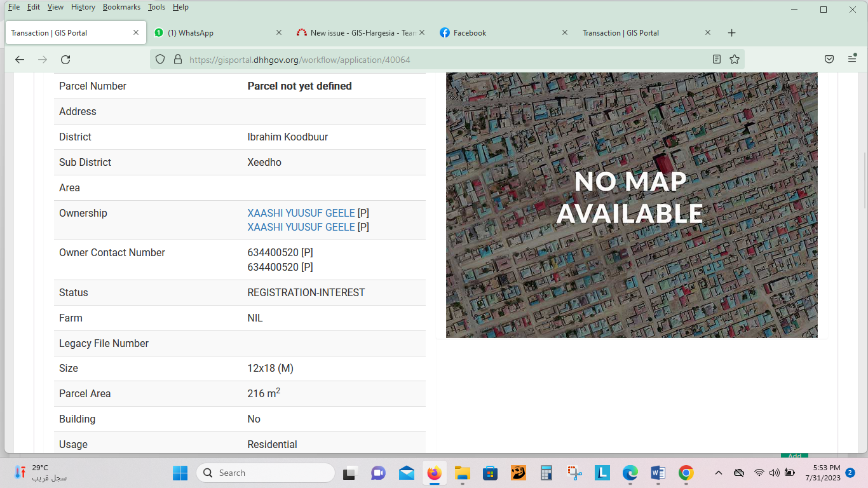Screen dimensions: 868x488
Task: Toggle reader view in address bar
Action: pos(717,59)
